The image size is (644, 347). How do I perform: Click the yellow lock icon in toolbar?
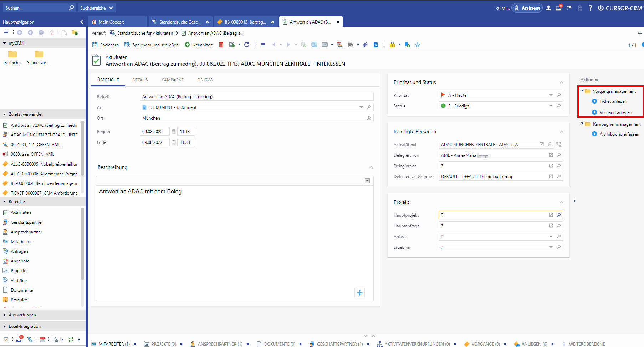(x=392, y=45)
